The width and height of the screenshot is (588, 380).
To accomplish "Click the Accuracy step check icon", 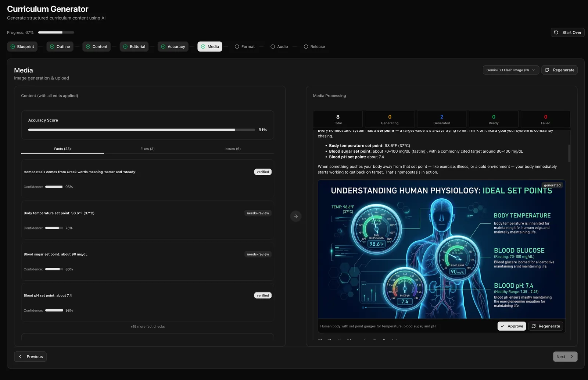I will tap(164, 47).
